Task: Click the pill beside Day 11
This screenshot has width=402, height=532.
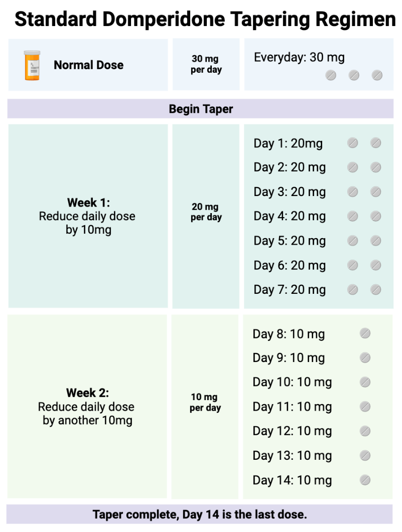Action: click(x=365, y=407)
